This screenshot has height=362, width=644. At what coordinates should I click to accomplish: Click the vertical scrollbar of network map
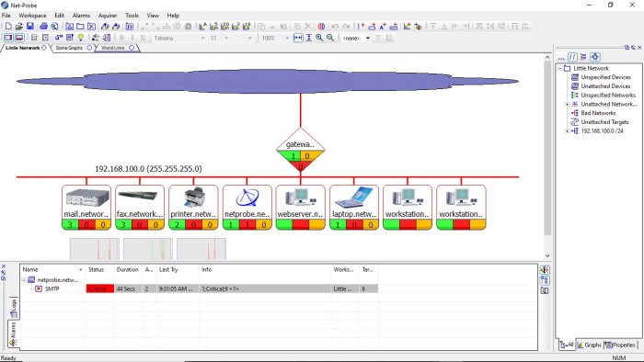[x=547, y=148]
